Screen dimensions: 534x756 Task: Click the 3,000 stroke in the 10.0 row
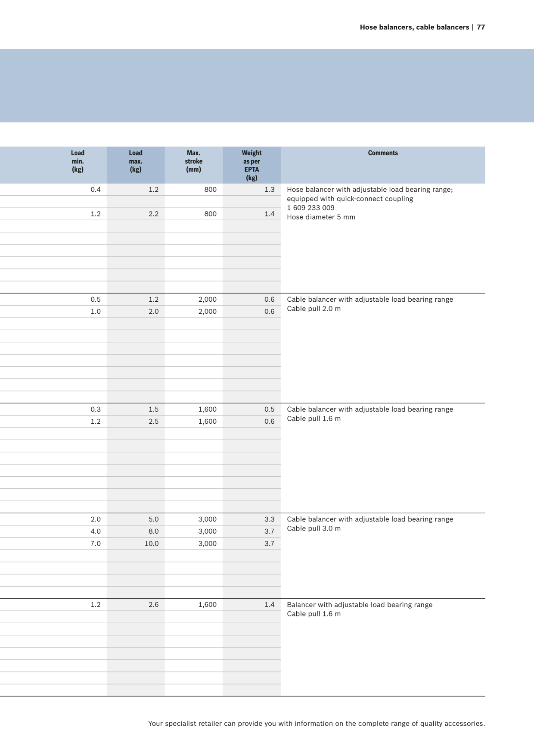pos(208,544)
